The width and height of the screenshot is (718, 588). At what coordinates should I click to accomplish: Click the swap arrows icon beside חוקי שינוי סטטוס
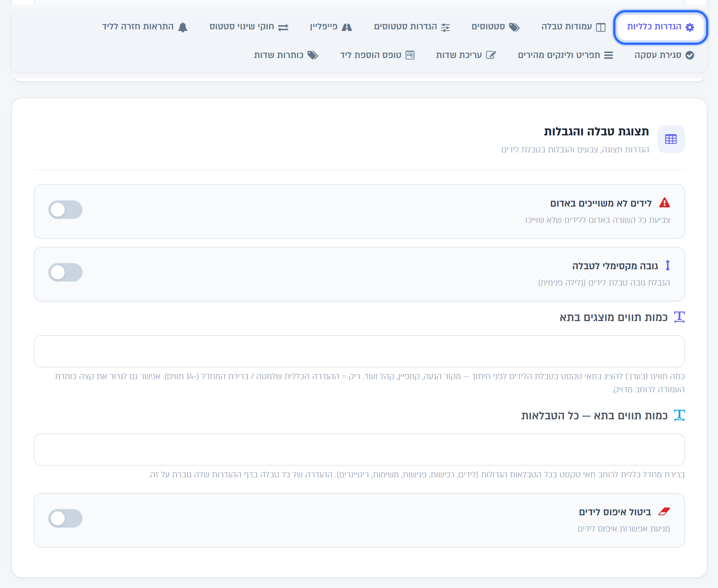click(x=284, y=27)
